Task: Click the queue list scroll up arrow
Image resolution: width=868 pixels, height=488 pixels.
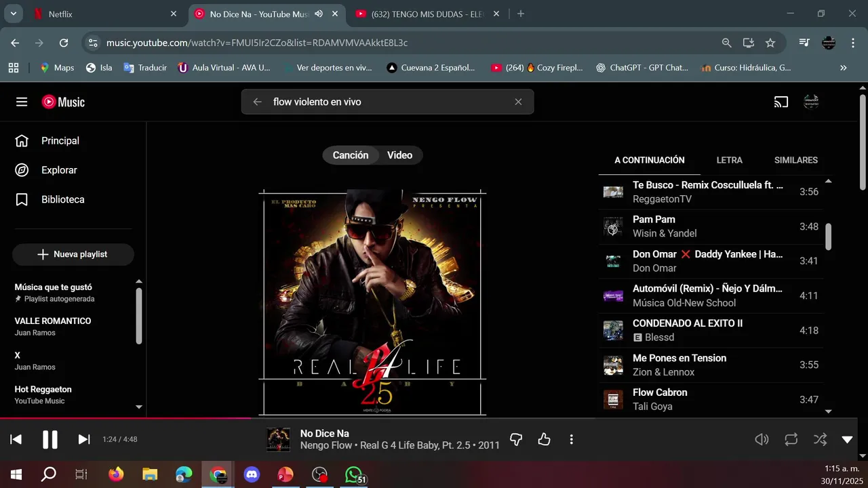Action: pyautogui.click(x=828, y=181)
